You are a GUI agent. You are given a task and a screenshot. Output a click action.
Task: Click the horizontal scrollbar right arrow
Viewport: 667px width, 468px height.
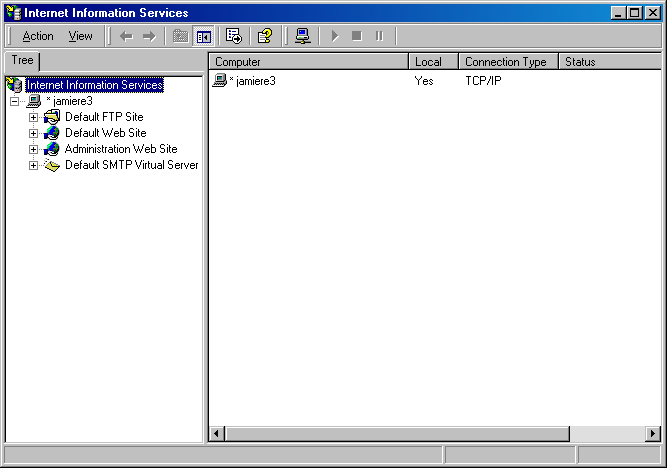[x=653, y=434]
